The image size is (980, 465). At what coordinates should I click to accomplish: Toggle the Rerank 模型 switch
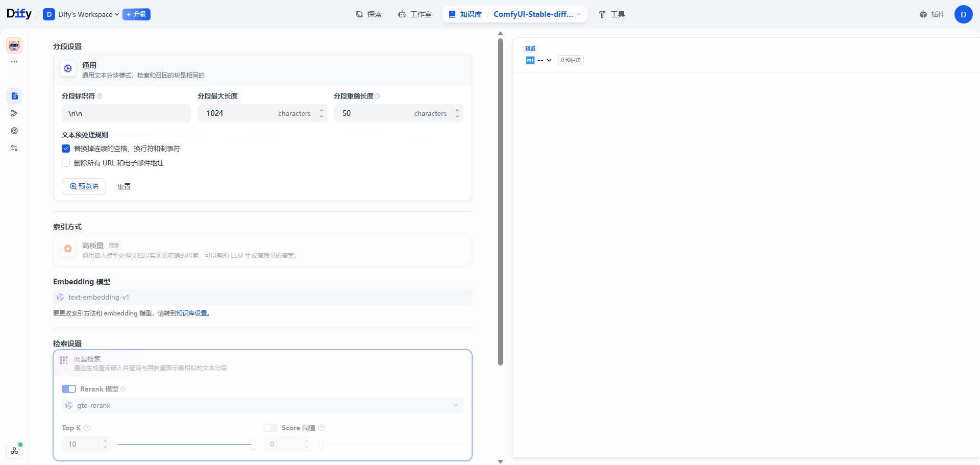69,389
